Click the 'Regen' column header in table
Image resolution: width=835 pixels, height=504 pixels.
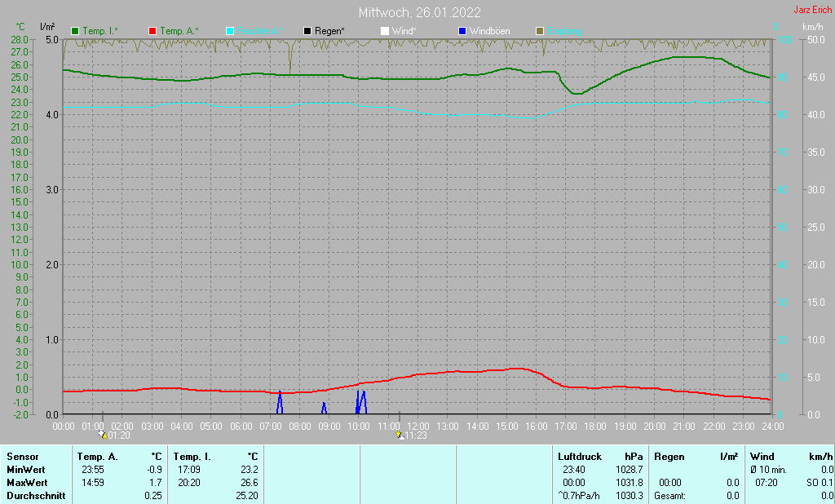[x=669, y=457]
